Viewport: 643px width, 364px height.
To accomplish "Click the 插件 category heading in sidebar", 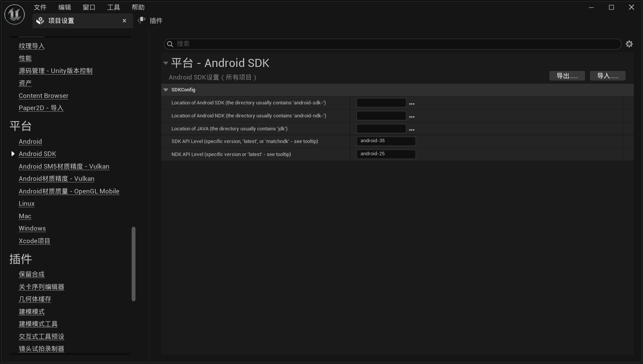I will [x=21, y=259].
